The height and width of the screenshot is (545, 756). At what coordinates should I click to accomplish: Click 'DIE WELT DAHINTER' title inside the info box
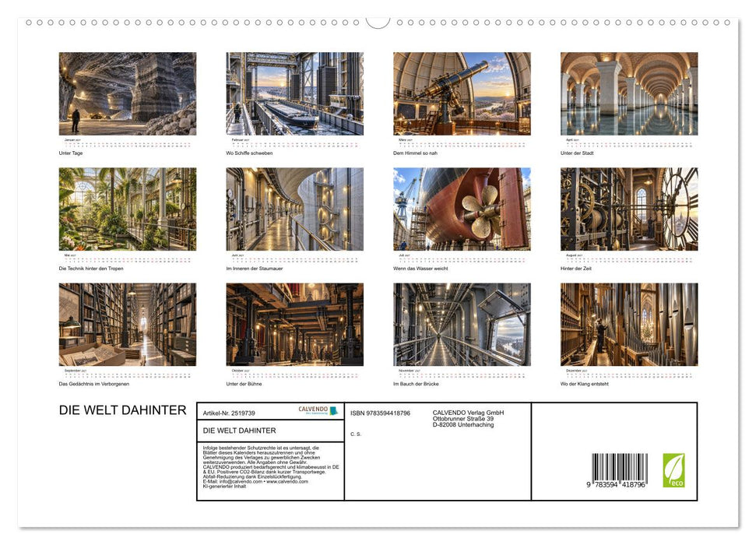(x=240, y=431)
